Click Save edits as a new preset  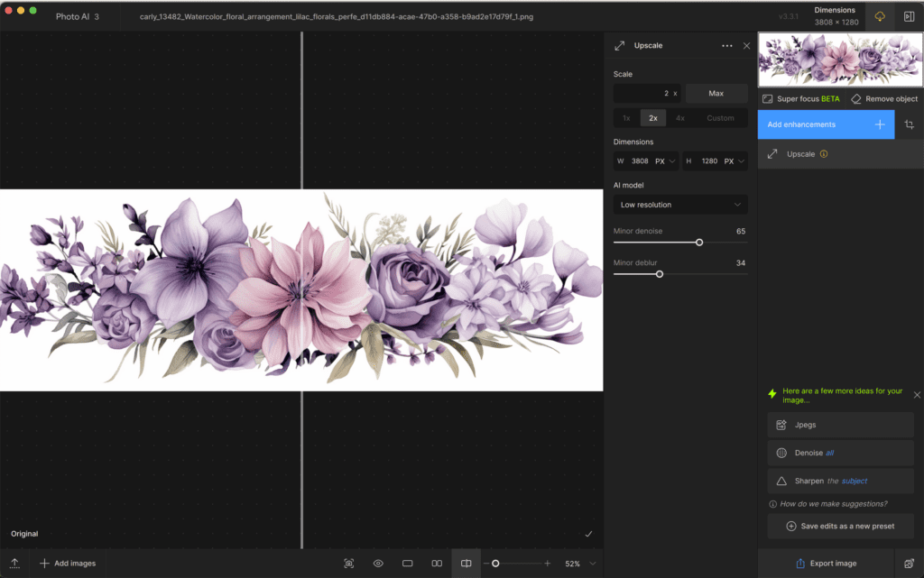[x=840, y=526]
